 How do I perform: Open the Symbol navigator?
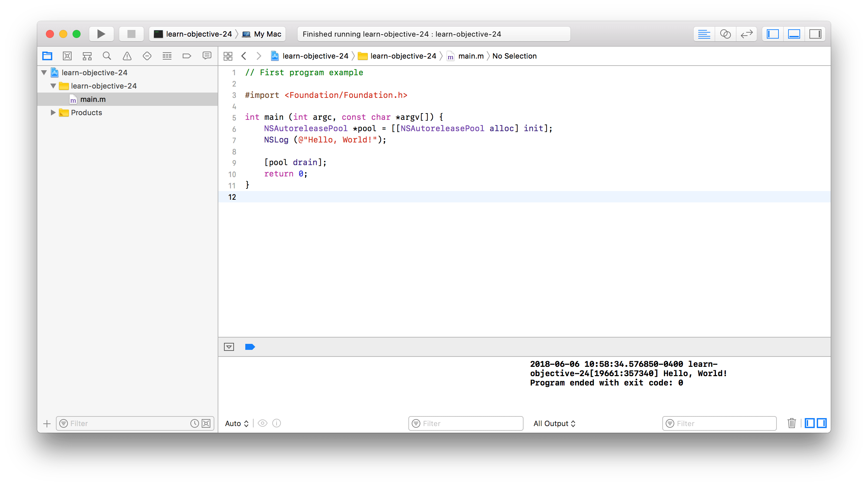87,56
